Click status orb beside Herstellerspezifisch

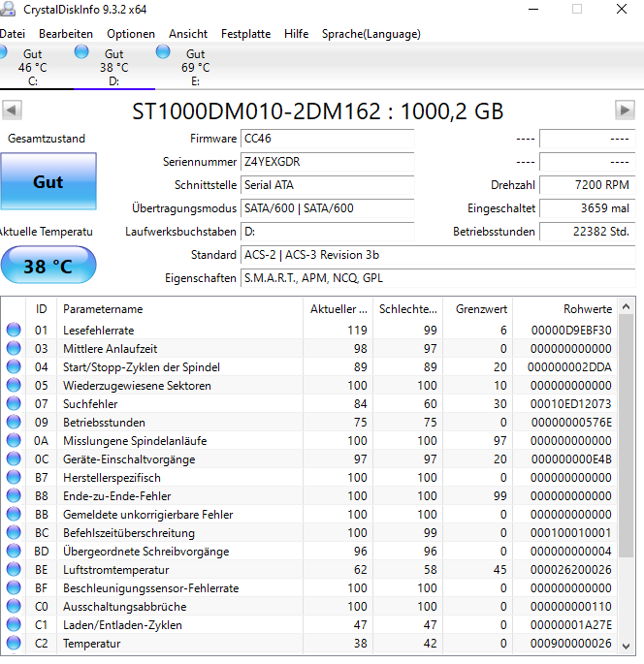[14, 477]
